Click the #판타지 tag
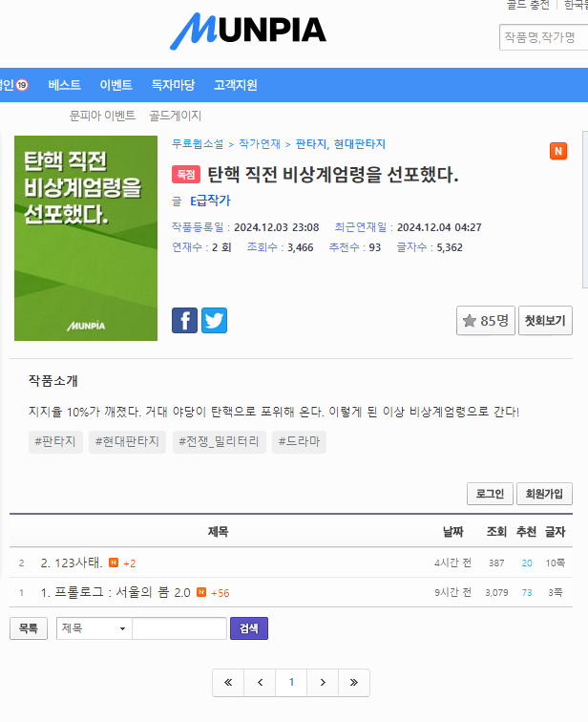588x722 pixels. [55, 442]
